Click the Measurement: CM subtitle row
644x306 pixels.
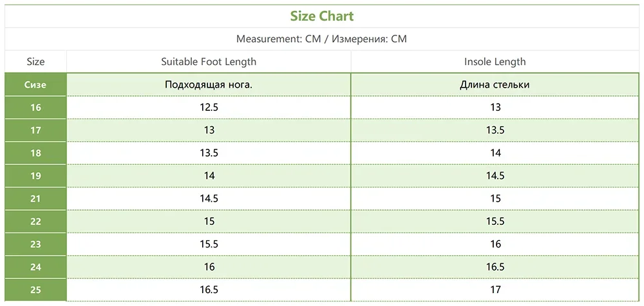click(x=321, y=39)
